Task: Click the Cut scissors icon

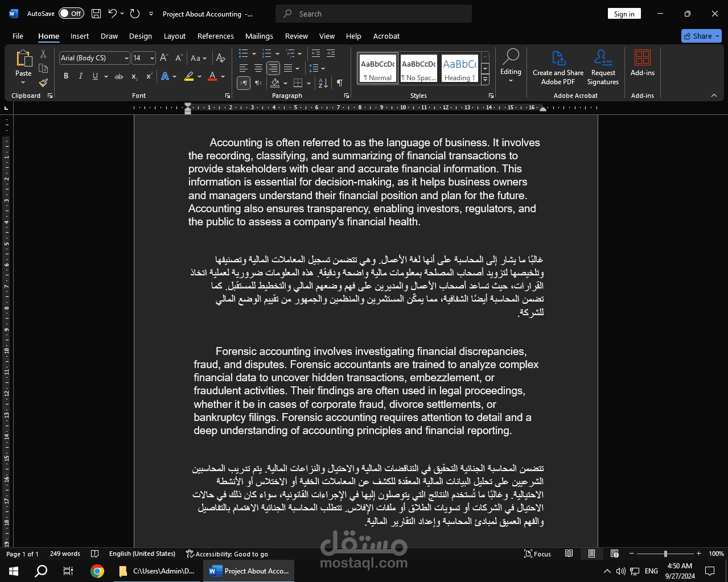Action: click(43, 55)
